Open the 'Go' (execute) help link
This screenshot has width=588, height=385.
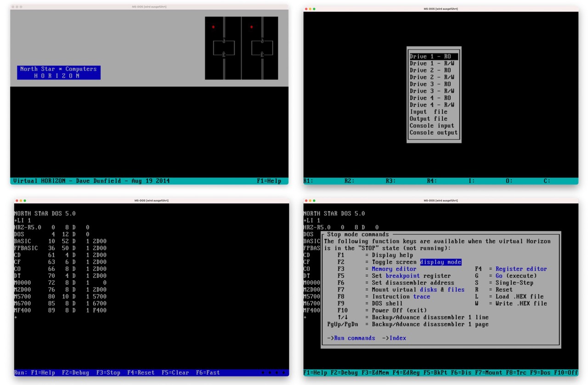click(499, 276)
